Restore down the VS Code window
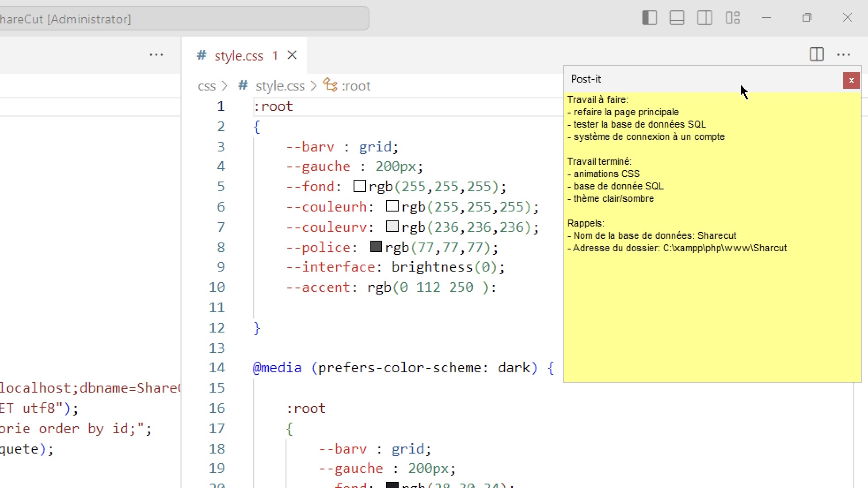 807,18
